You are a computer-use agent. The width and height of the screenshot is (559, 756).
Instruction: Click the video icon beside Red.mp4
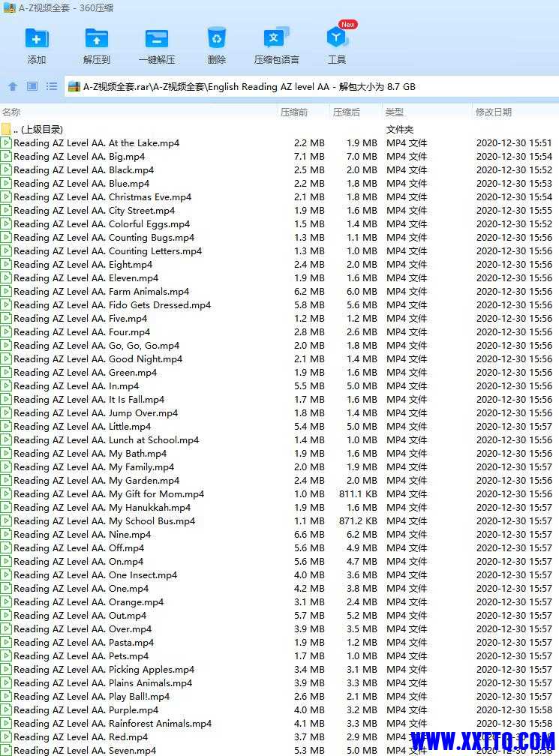click(6, 736)
